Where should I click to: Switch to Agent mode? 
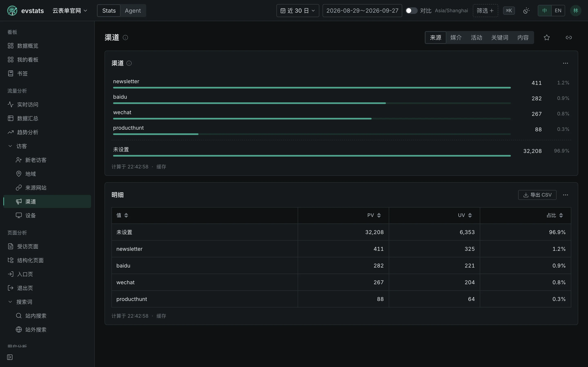coord(133,11)
